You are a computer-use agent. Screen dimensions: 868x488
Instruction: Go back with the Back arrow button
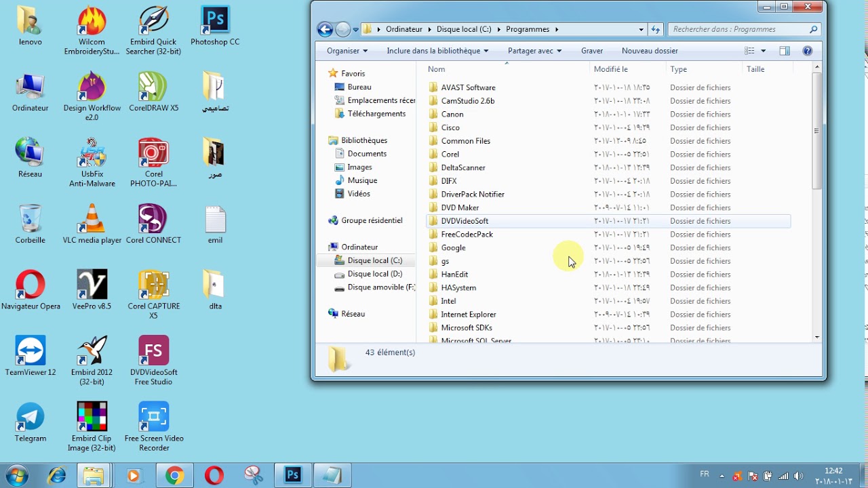tap(325, 29)
